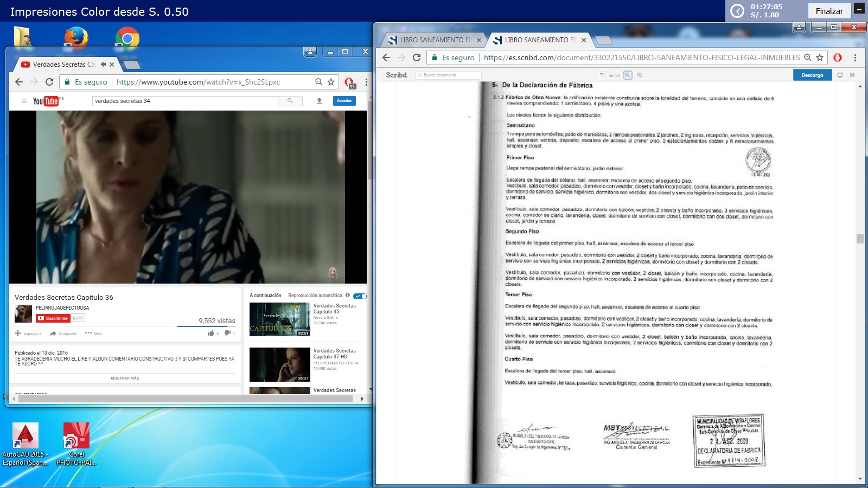Screen dimensions: 868x488
Task: Open the Más options dropdown under the video
Action: coord(93,333)
